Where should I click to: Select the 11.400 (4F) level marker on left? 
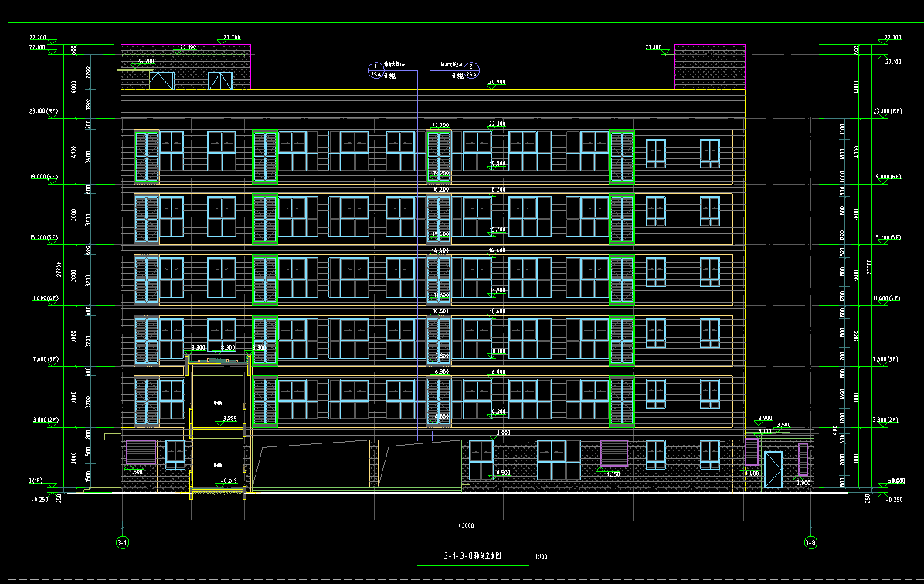point(43,298)
